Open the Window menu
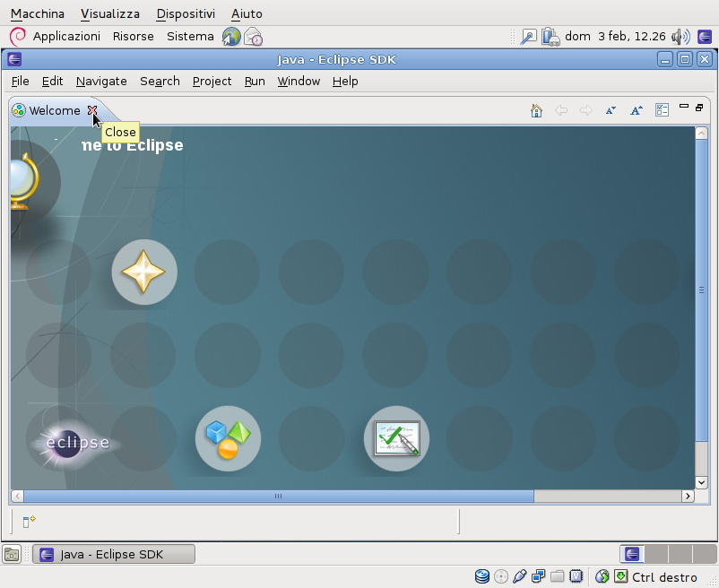719x588 pixels. (x=299, y=82)
